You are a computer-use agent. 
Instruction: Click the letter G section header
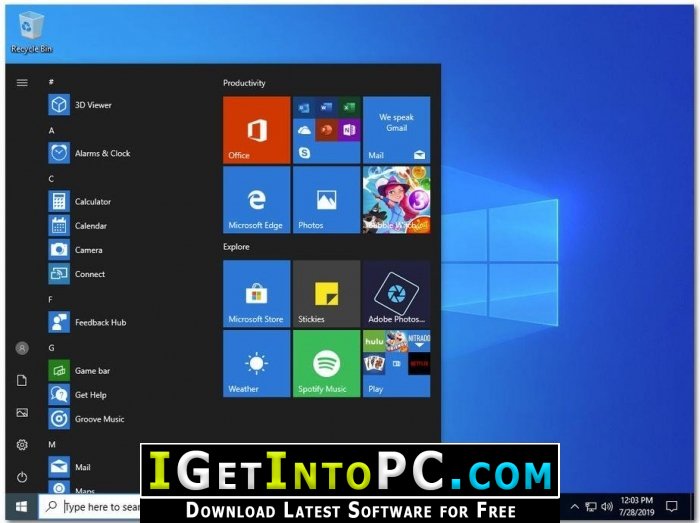[51, 348]
